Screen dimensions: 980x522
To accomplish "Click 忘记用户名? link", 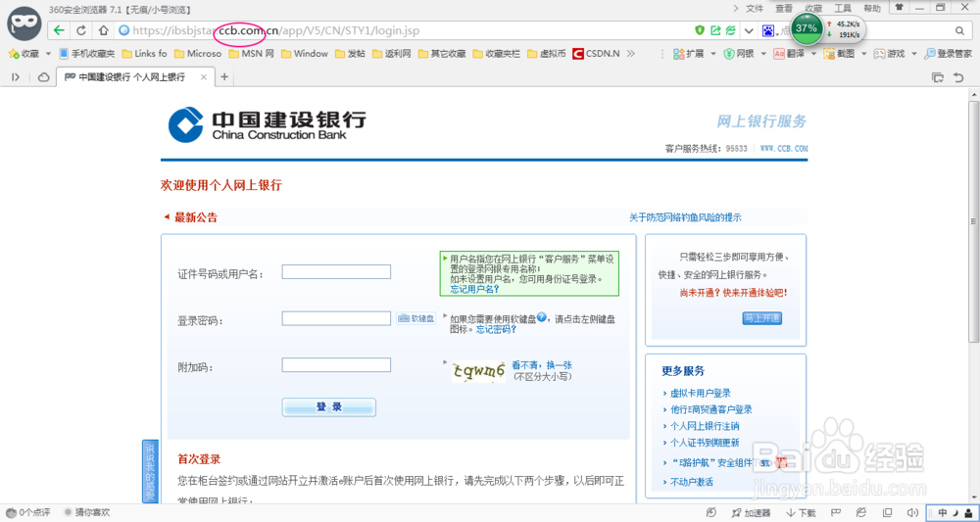I will (474, 289).
